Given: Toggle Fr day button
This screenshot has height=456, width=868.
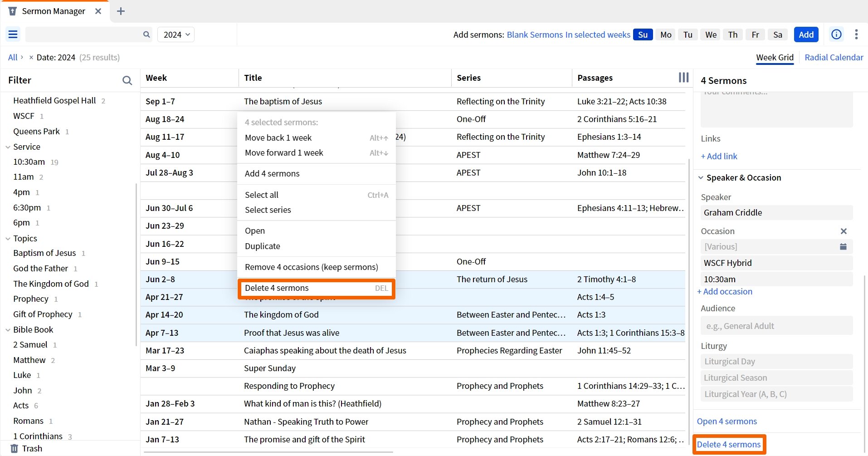Looking at the screenshot, I should 755,34.
